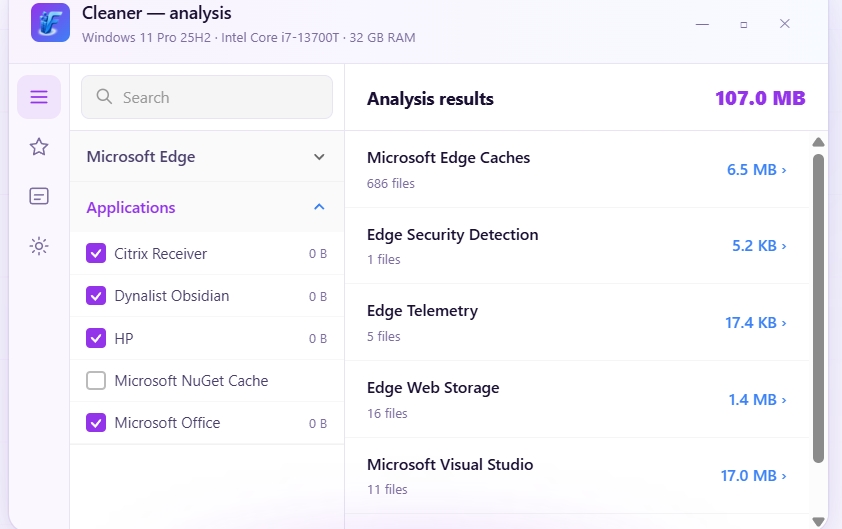Expand the Microsoft Edge section chevron
Viewport: 842px width, 529px height.
tap(319, 157)
